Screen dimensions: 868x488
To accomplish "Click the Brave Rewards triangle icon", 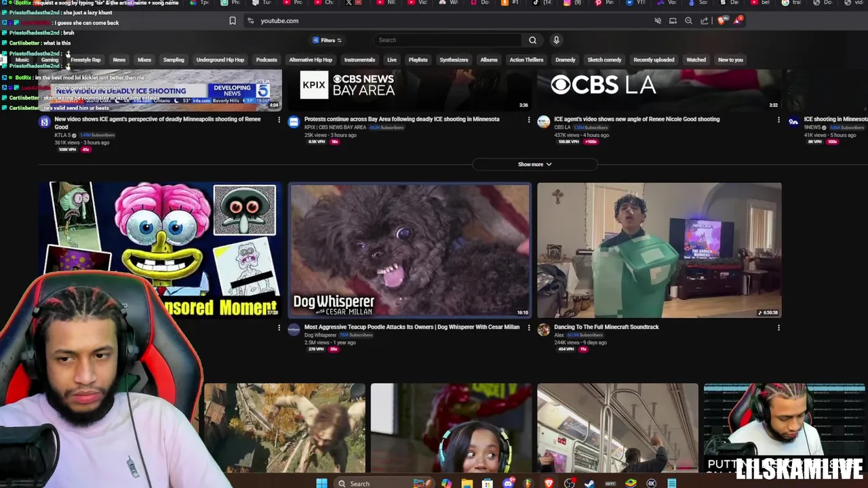I will pyautogui.click(x=737, y=20).
